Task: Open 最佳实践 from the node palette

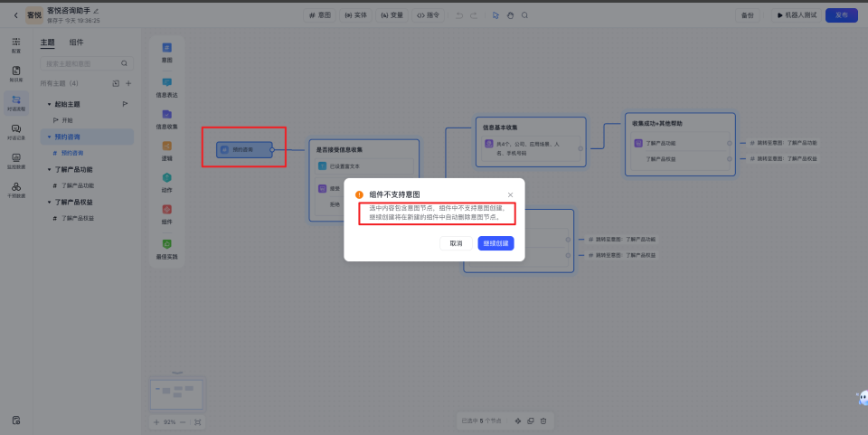Action: (x=166, y=244)
